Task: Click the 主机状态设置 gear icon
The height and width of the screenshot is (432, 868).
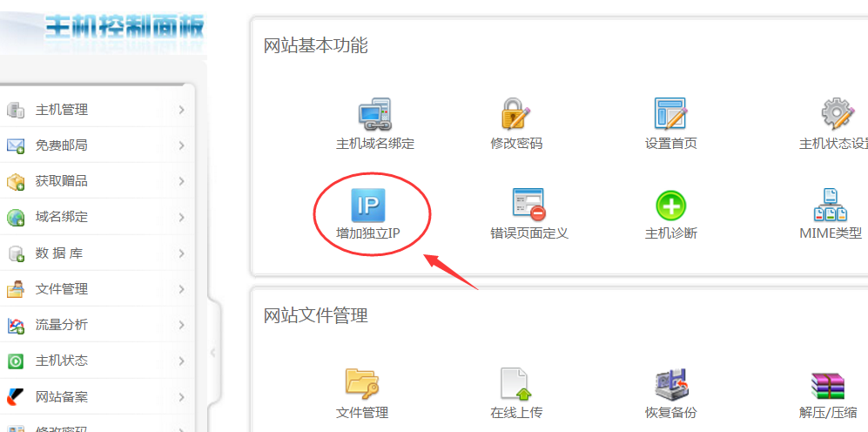Action: 838,115
